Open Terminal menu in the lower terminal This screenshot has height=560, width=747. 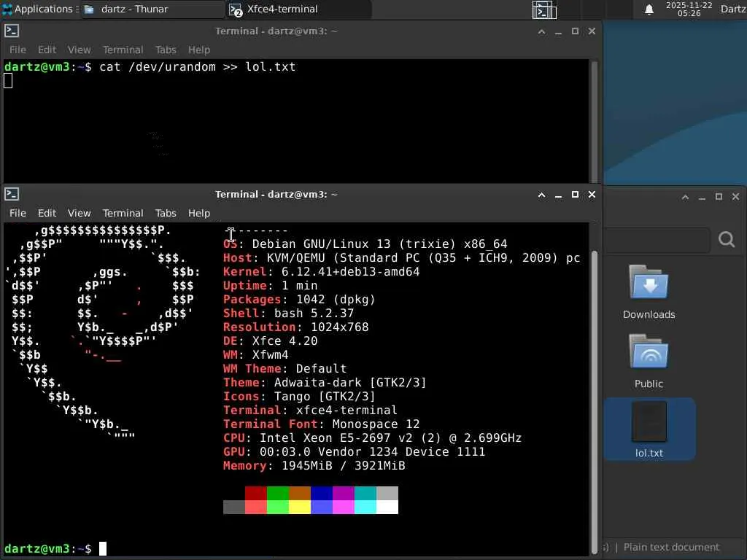(x=123, y=213)
